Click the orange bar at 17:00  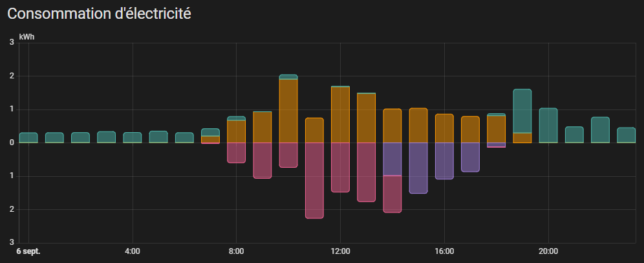click(470, 130)
